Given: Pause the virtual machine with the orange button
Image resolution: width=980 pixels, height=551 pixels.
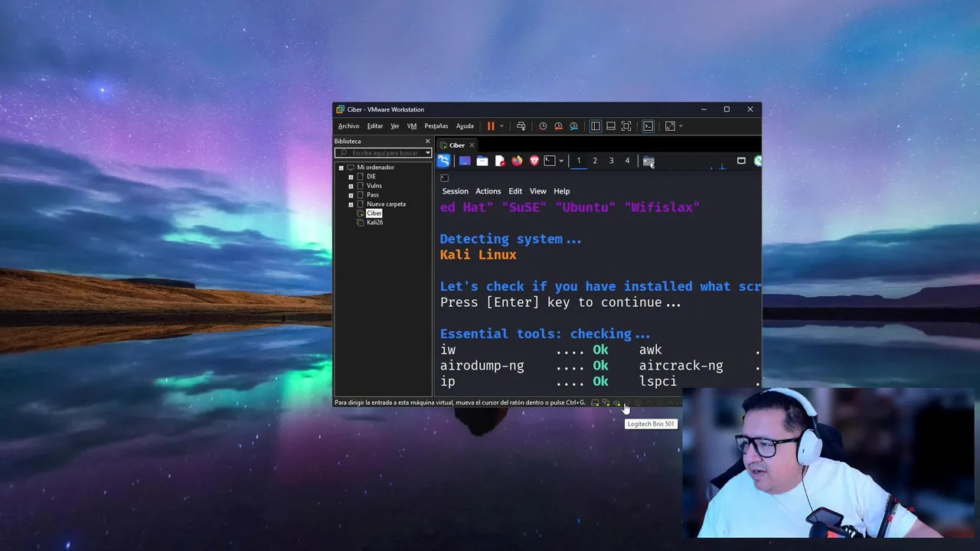Looking at the screenshot, I should (x=491, y=126).
